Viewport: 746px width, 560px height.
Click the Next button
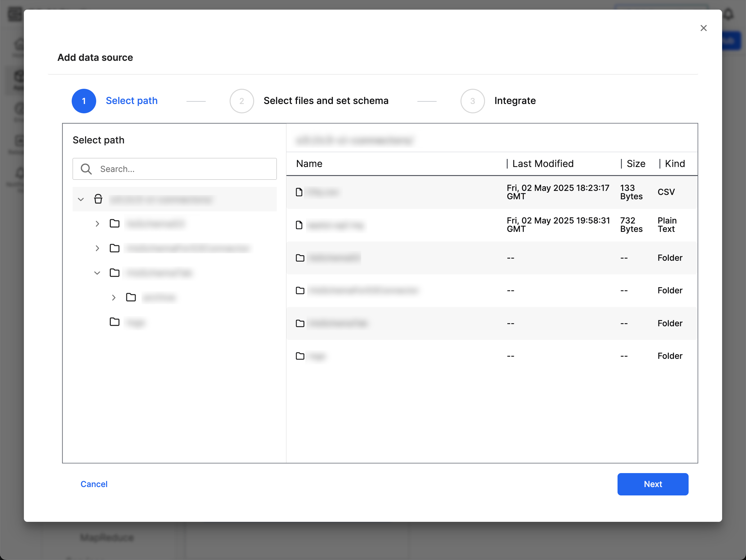[x=652, y=484]
